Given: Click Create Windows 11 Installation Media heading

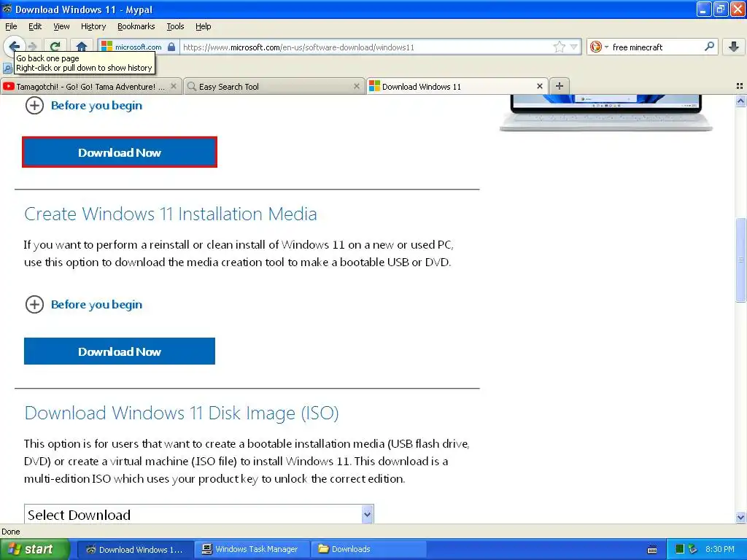Looking at the screenshot, I should click(171, 214).
